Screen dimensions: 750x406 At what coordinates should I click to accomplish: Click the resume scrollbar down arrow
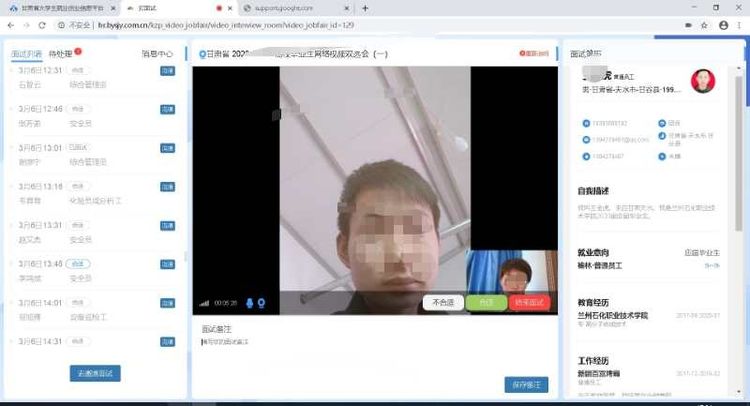(739, 393)
